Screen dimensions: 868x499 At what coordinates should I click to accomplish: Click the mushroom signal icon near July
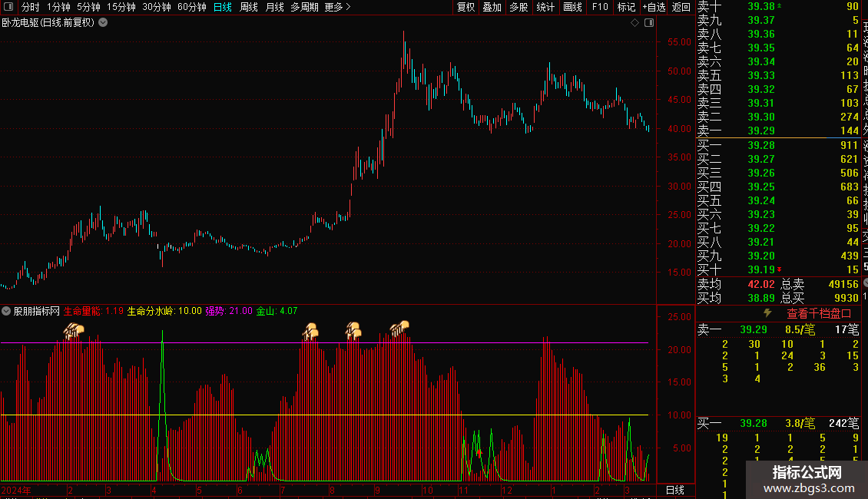click(x=310, y=331)
